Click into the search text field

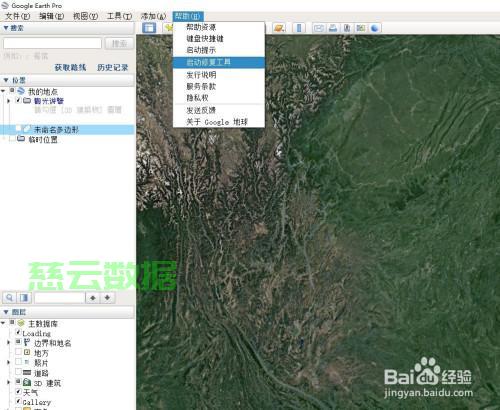click(52, 43)
